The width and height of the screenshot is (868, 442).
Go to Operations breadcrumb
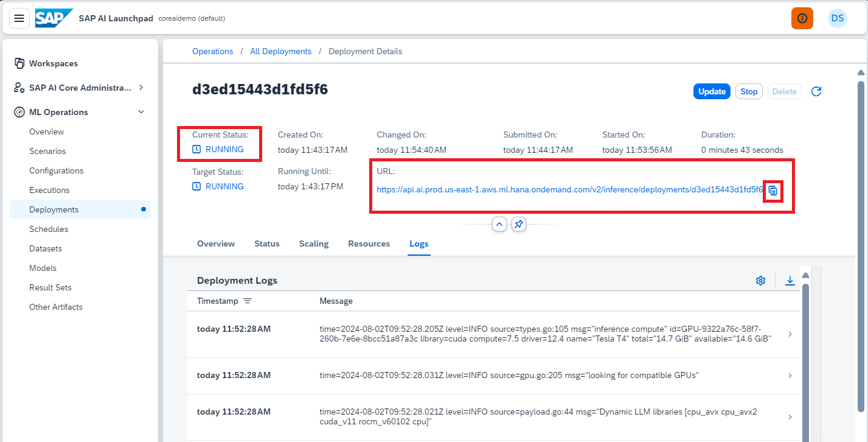tap(213, 52)
